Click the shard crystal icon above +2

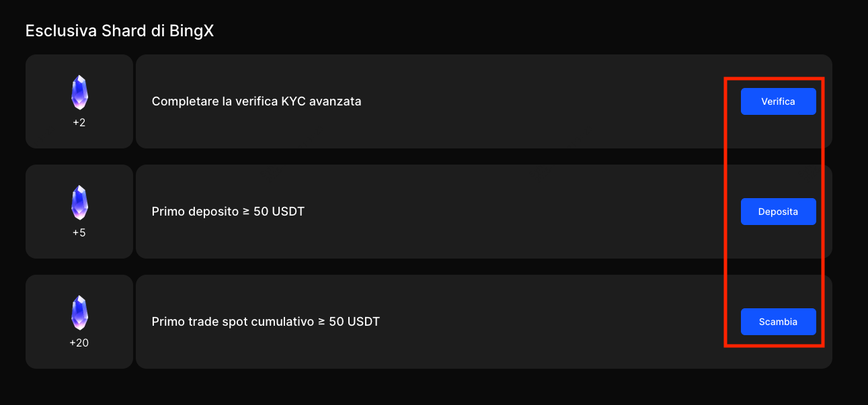tap(79, 93)
